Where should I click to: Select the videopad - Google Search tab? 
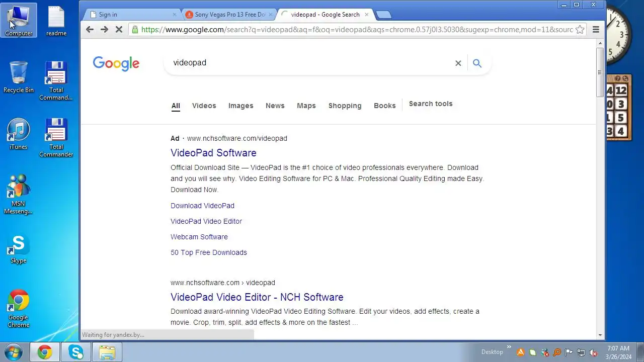326,15
